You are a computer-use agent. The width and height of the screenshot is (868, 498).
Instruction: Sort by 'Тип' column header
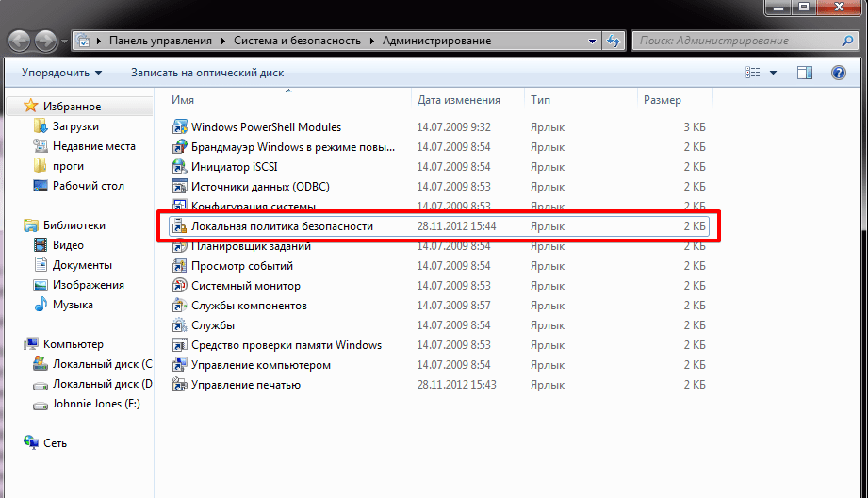coord(540,100)
